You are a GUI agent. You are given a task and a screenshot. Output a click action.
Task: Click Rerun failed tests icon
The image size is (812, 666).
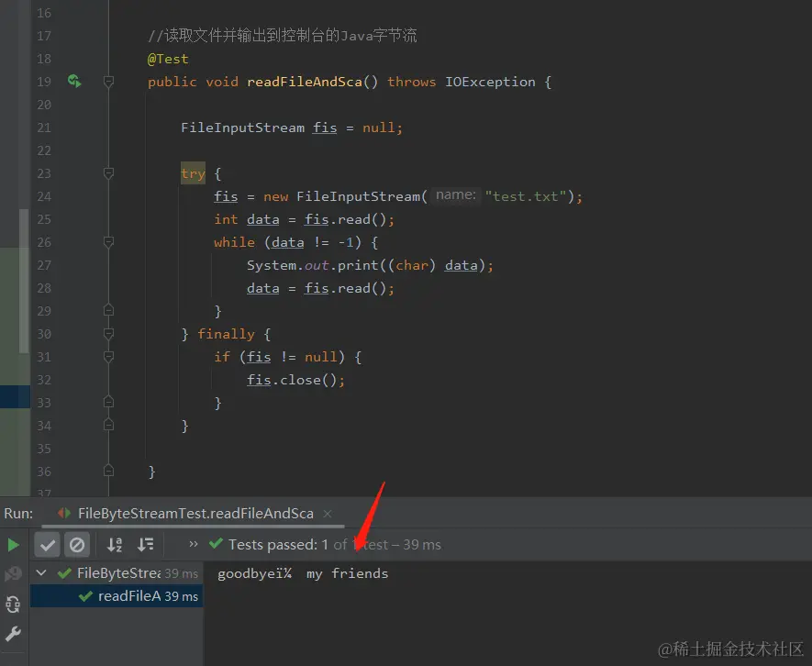point(13,574)
